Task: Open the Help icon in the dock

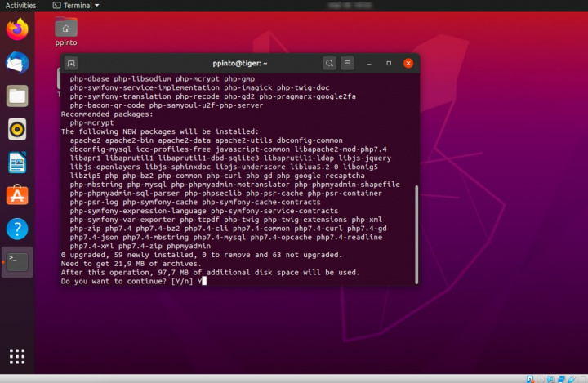Action: (17, 229)
